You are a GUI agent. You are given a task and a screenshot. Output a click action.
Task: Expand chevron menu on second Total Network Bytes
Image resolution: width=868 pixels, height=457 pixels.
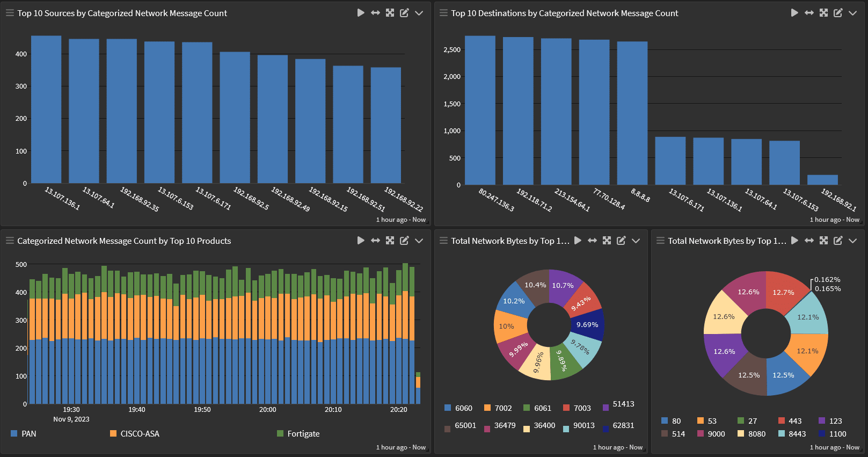pos(852,241)
